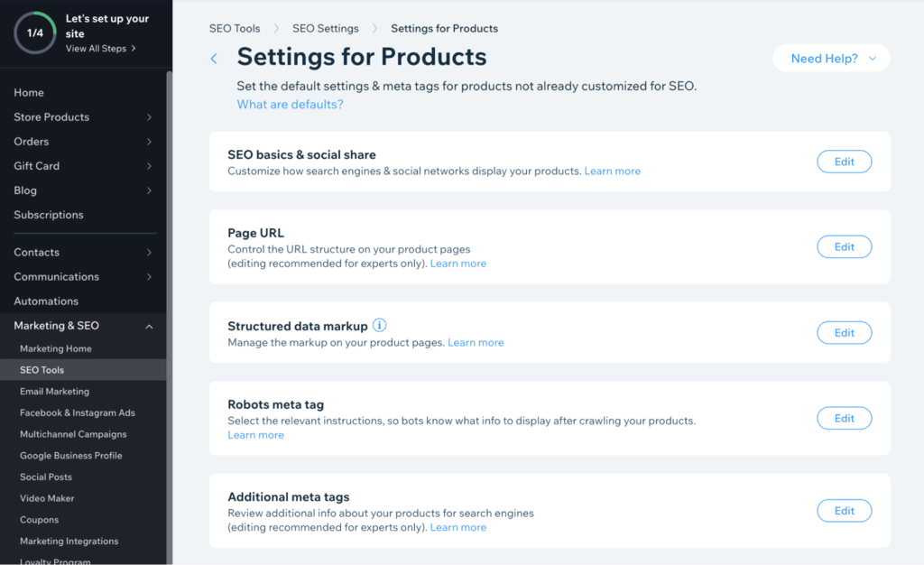Edit SEO basics & social share settings

tap(844, 162)
